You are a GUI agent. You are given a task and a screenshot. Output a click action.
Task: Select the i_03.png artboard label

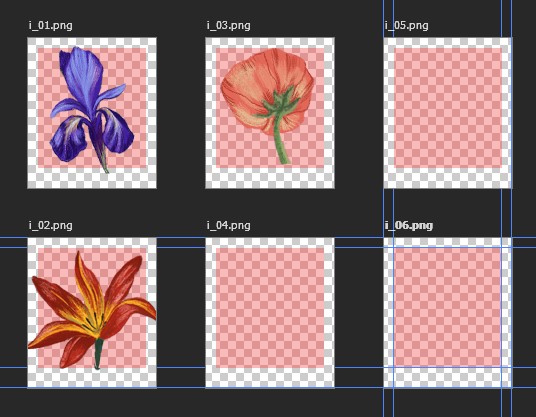[x=228, y=26]
